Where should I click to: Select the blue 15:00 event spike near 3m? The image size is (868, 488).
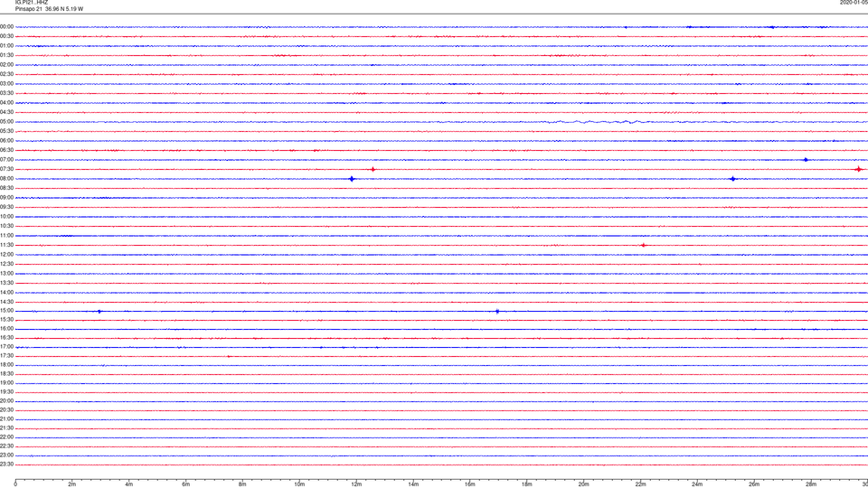pos(99,312)
